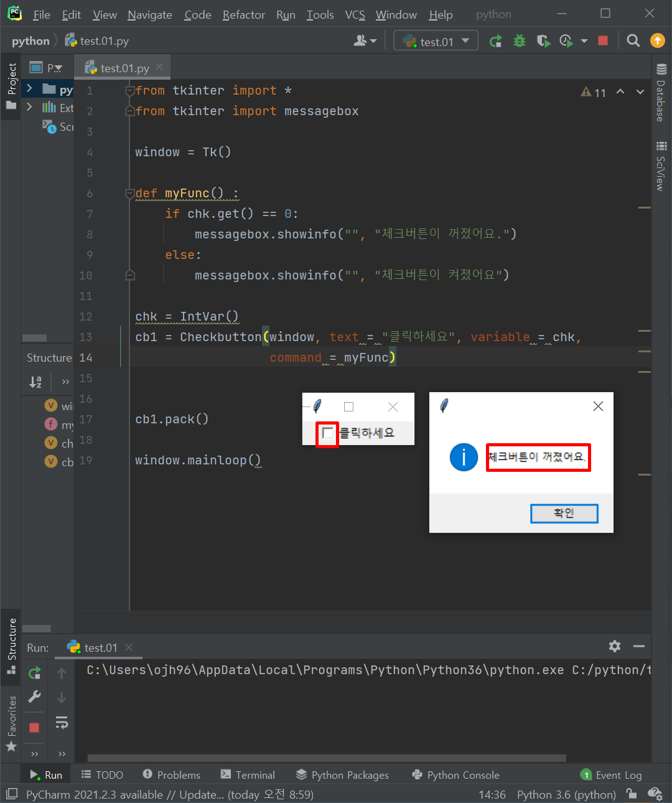Image resolution: width=672 pixels, height=803 pixels.
Task: Select cb1 variable in Structure panel
Action: (x=58, y=462)
